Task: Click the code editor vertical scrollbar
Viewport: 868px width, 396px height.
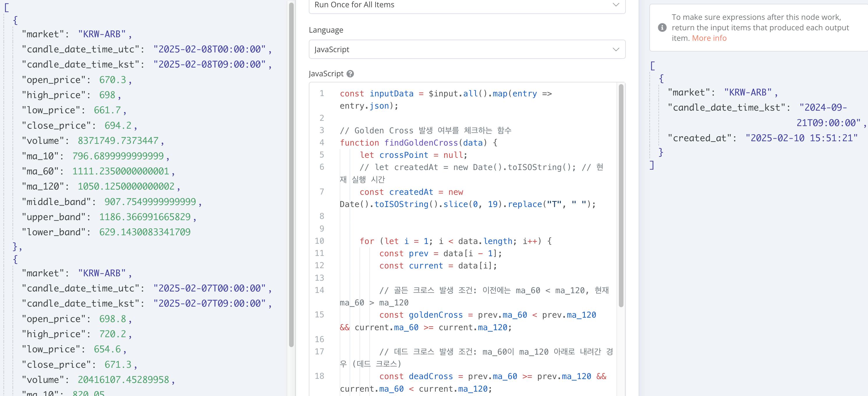Action: 621,195
